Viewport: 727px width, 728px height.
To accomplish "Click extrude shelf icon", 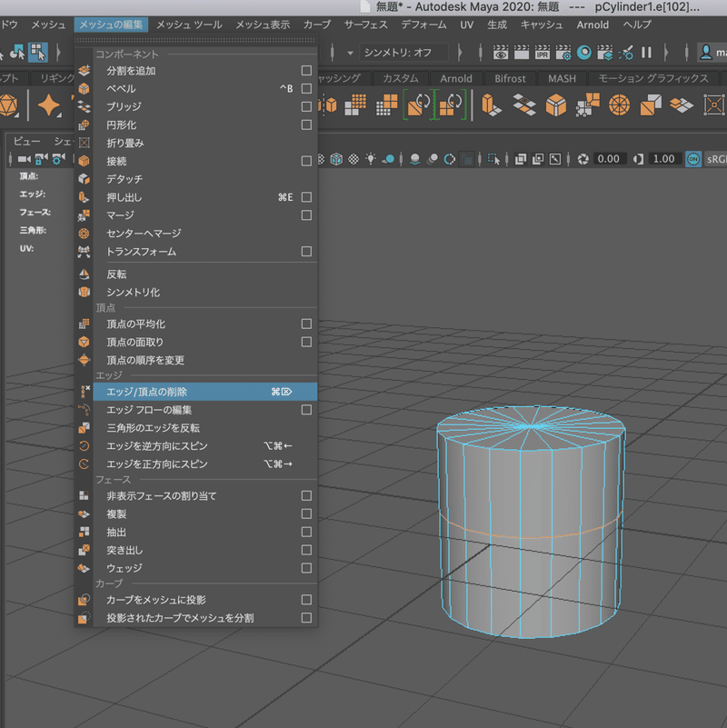I will (x=491, y=105).
